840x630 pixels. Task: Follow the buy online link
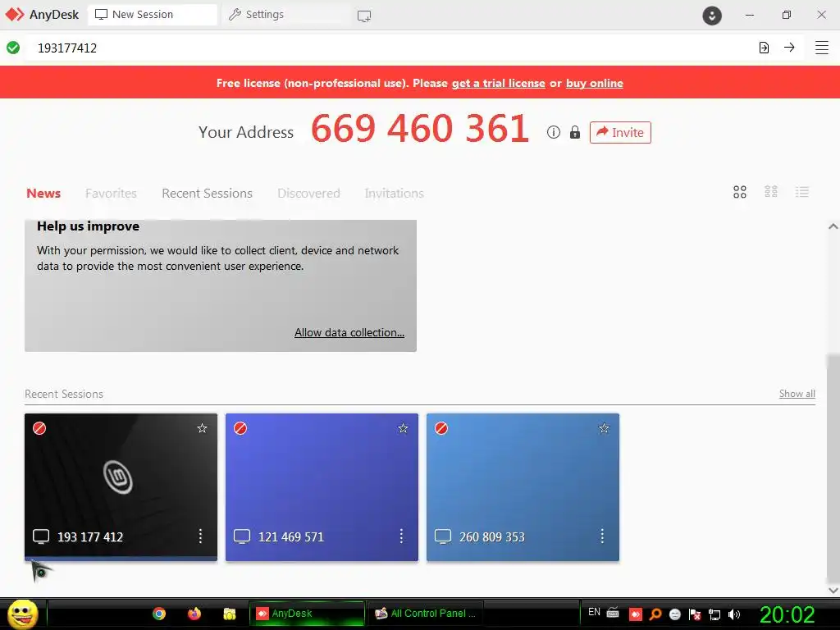point(595,83)
